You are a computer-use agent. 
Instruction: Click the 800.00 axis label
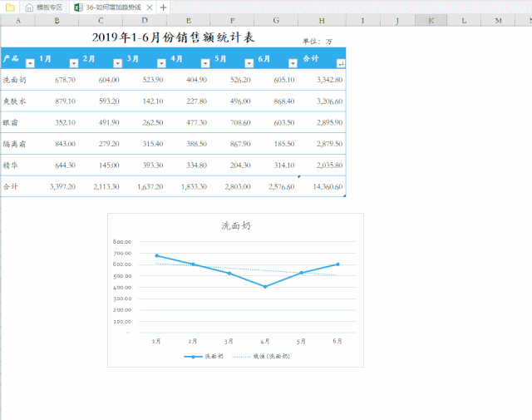click(122, 242)
